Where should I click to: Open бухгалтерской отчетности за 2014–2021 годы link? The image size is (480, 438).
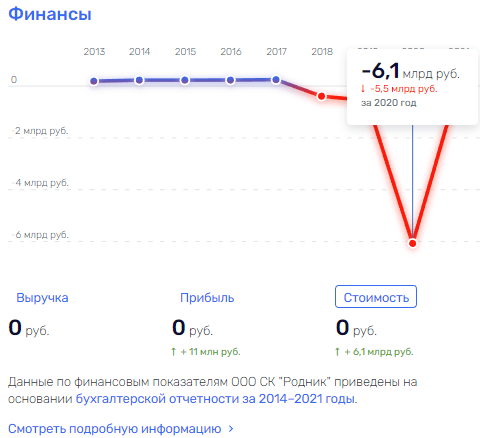tap(216, 399)
